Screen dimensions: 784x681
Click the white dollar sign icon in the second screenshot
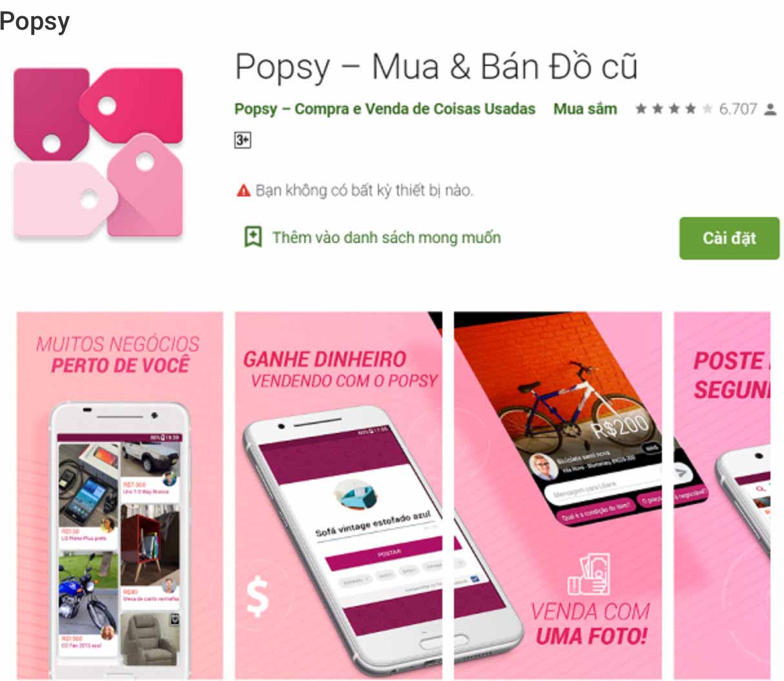coord(258,595)
